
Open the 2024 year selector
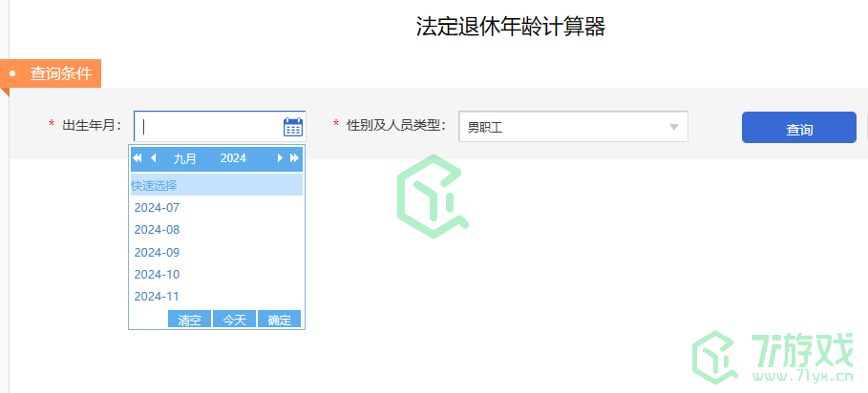tap(233, 158)
